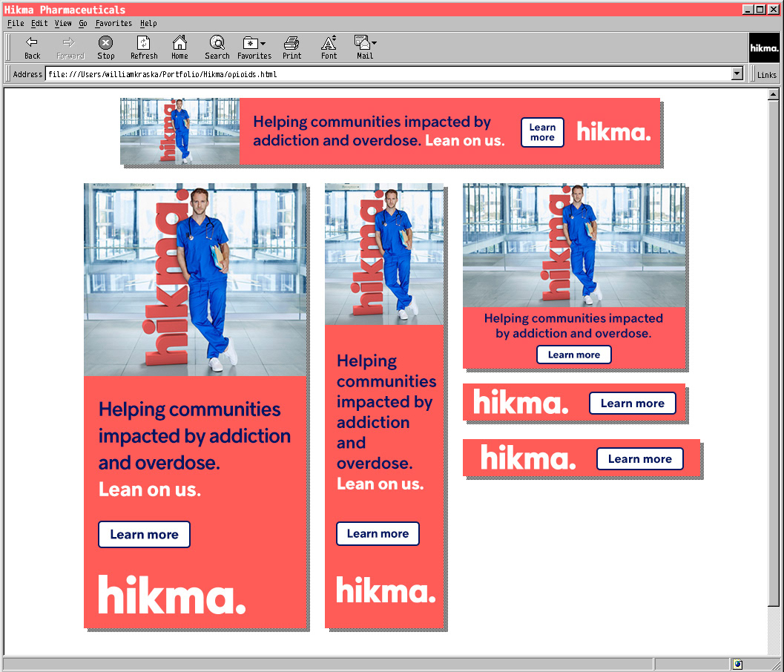The width and height of the screenshot is (784, 672).
Task: Open the Edit menu
Action: pos(39,23)
